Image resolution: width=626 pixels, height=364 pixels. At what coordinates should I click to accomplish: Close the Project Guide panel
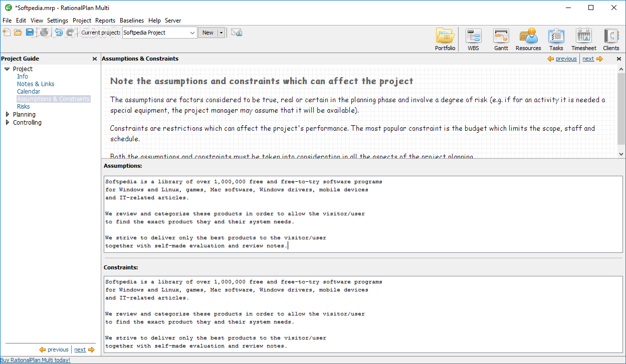click(95, 59)
